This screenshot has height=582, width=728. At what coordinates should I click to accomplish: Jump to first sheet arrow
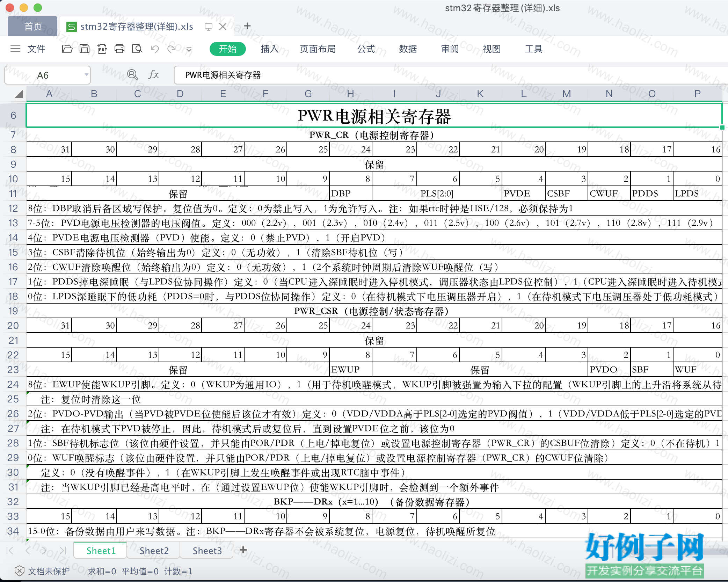[10, 551]
